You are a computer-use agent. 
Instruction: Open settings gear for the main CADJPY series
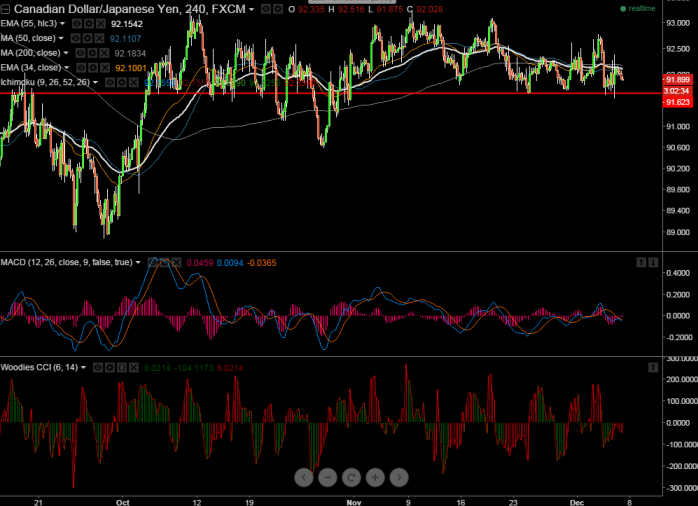tap(277, 9)
